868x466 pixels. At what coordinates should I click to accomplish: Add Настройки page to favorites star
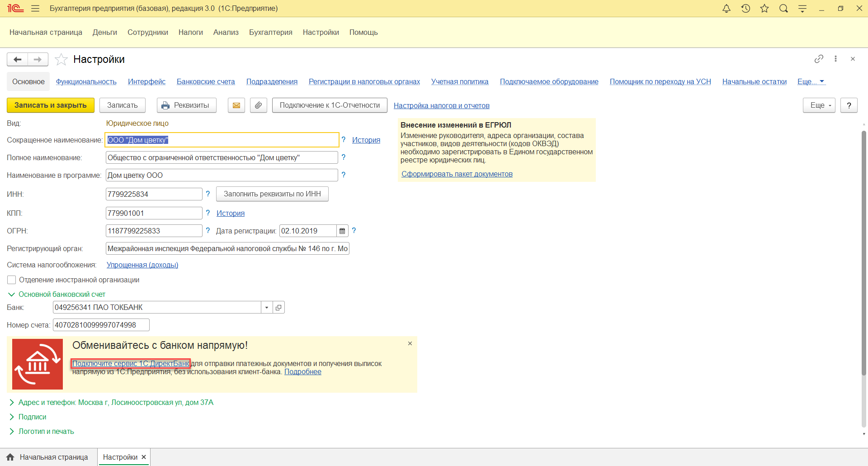pyautogui.click(x=61, y=59)
